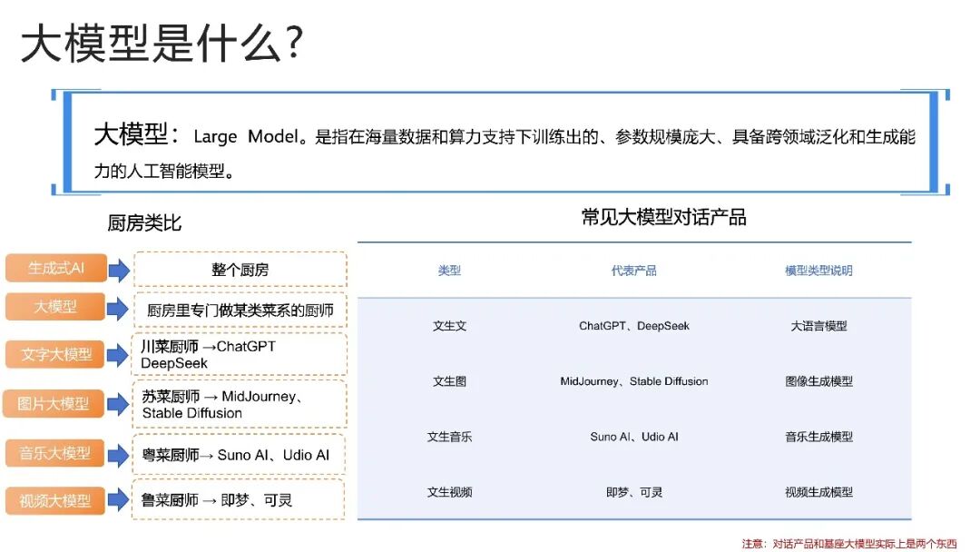Click the 文生文 table cell
This screenshot has width=980, height=552.
[449, 326]
